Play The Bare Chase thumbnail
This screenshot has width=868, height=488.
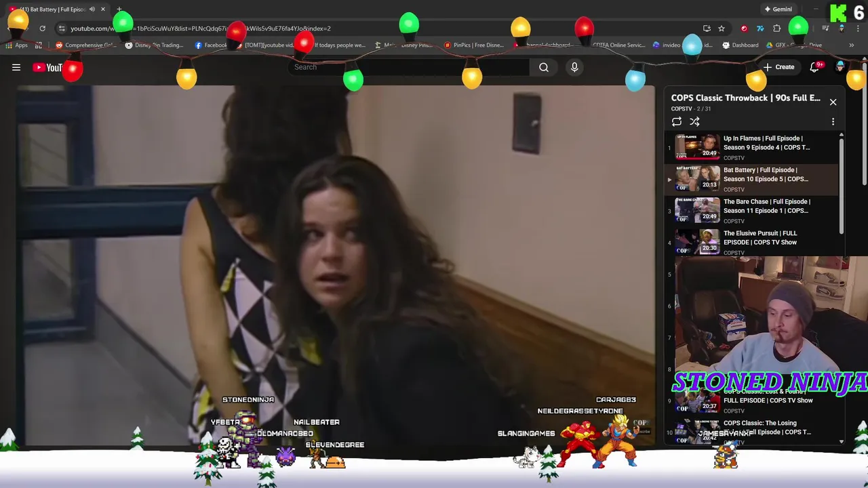tap(697, 209)
